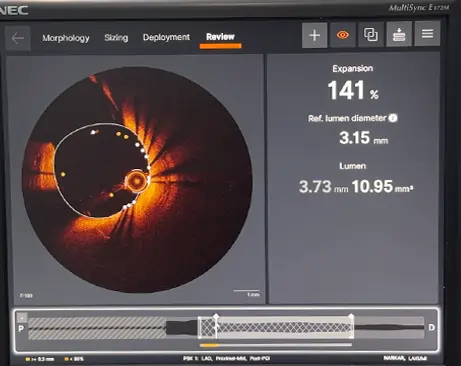Click the Expansion 141 % value

[x=353, y=90]
